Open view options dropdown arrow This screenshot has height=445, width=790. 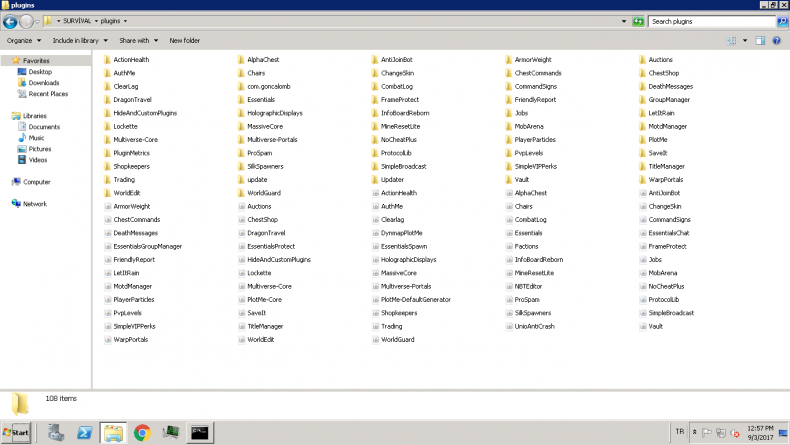click(745, 40)
